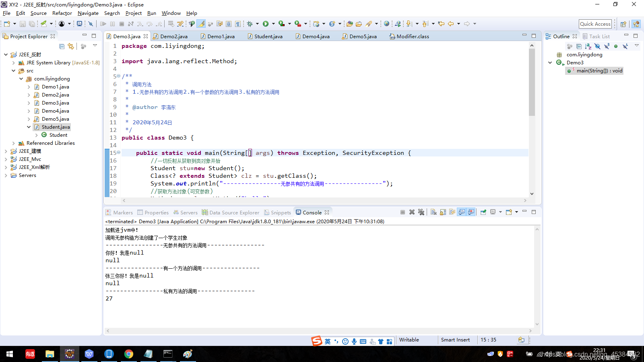
Task: Click the Pin Console icon
Action: [x=483, y=212]
